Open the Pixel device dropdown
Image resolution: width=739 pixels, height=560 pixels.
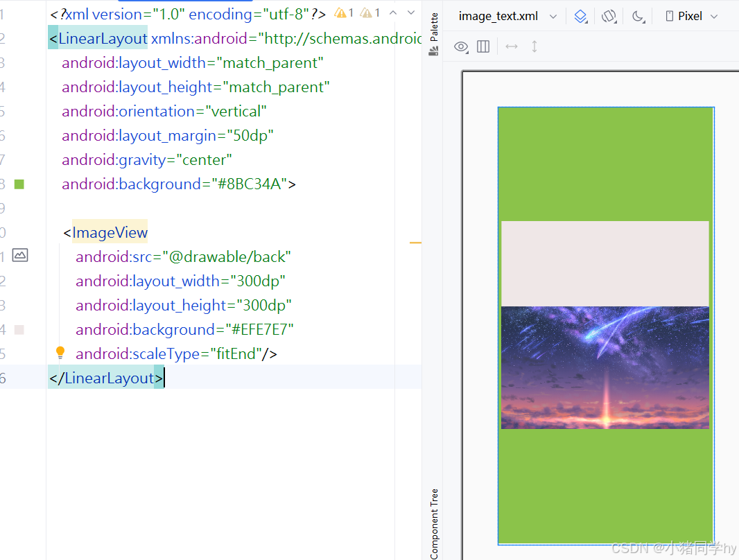(x=691, y=17)
